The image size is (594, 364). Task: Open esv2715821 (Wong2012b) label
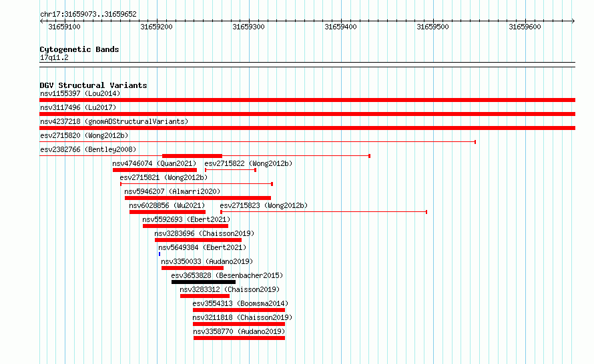[164, 177]
